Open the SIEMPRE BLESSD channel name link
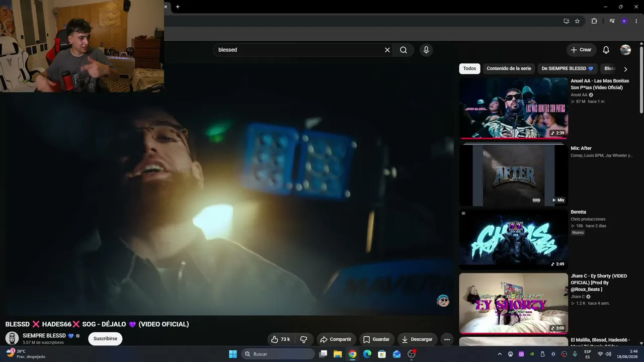The height and width of the screenshot is (362, 644). coord(44,335)
